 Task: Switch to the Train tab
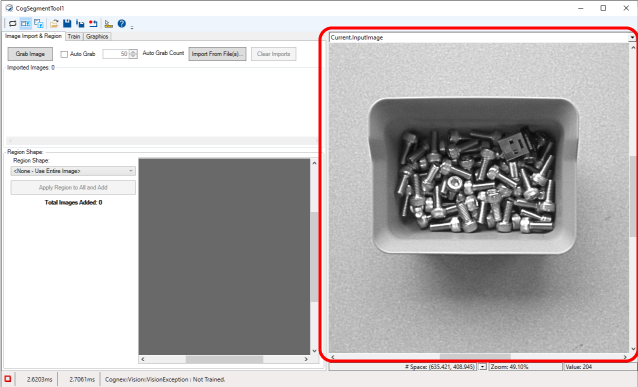pyautogui.click(x=74, y=36)
